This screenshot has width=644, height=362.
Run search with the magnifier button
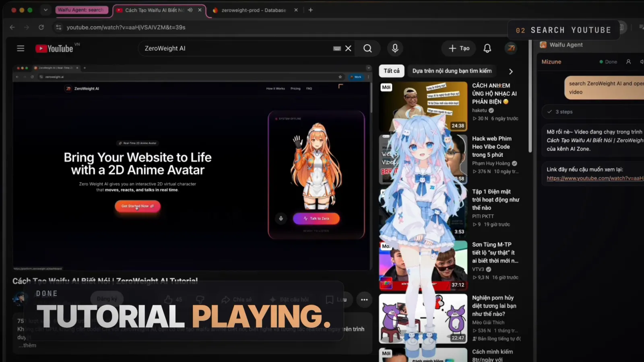point(367,48)
